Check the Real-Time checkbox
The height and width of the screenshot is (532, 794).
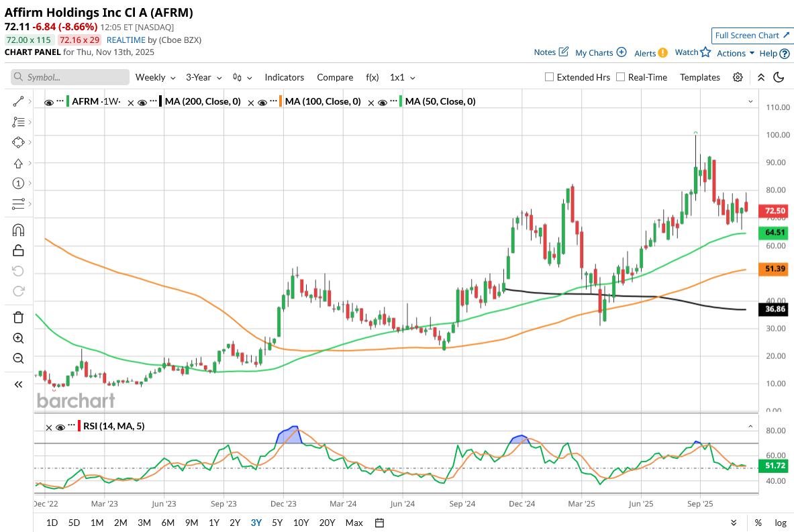(x=620, y=77)
